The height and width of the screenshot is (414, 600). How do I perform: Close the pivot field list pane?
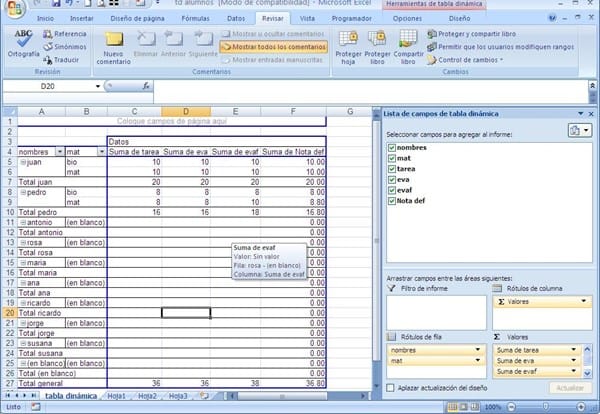pos(591,114)
